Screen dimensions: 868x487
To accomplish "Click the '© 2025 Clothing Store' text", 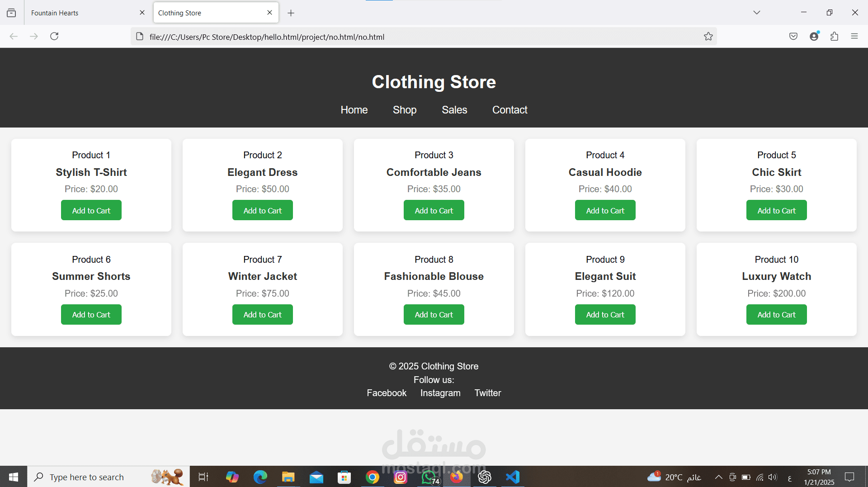I will (434, 366).
